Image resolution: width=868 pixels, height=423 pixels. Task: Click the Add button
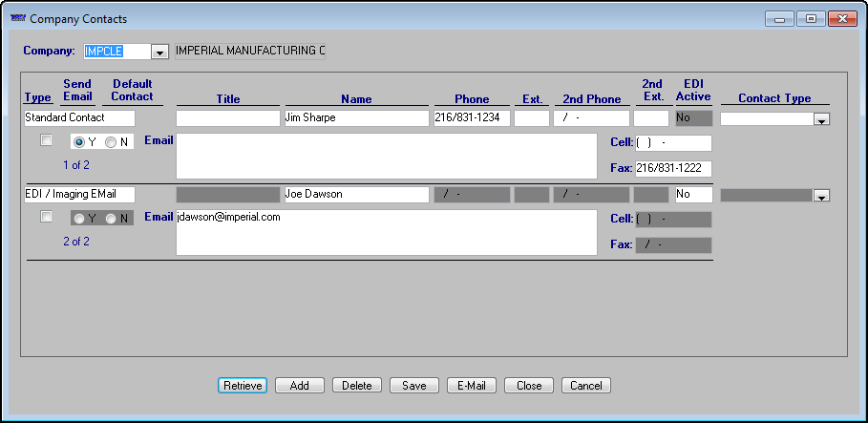299,386
